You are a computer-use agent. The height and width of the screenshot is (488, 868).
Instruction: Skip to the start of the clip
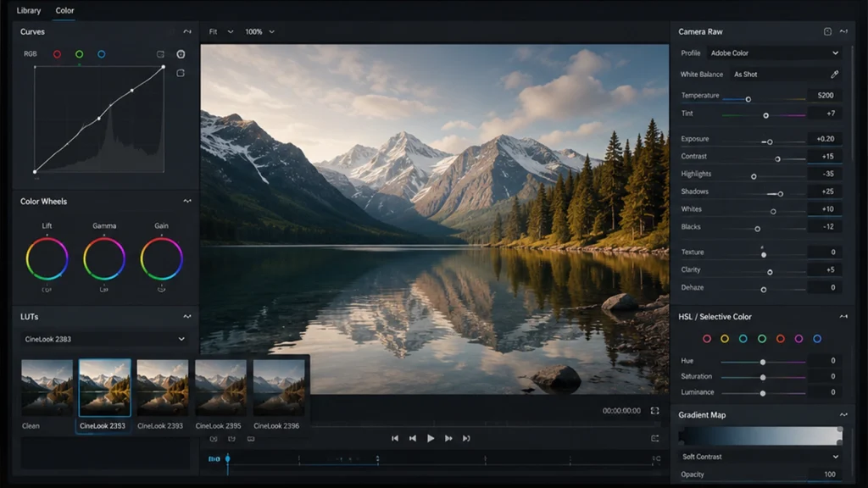click(395, 438)
